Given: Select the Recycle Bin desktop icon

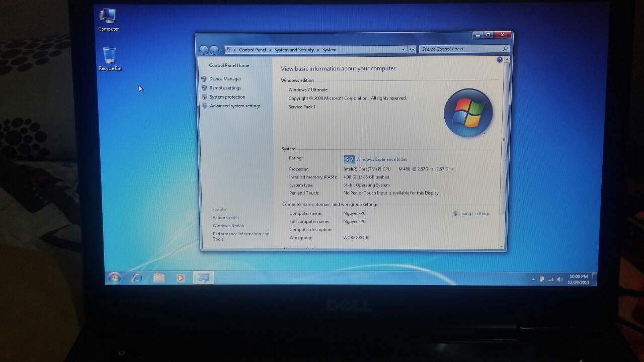Looking at the screenshot, I should [110, 59].
